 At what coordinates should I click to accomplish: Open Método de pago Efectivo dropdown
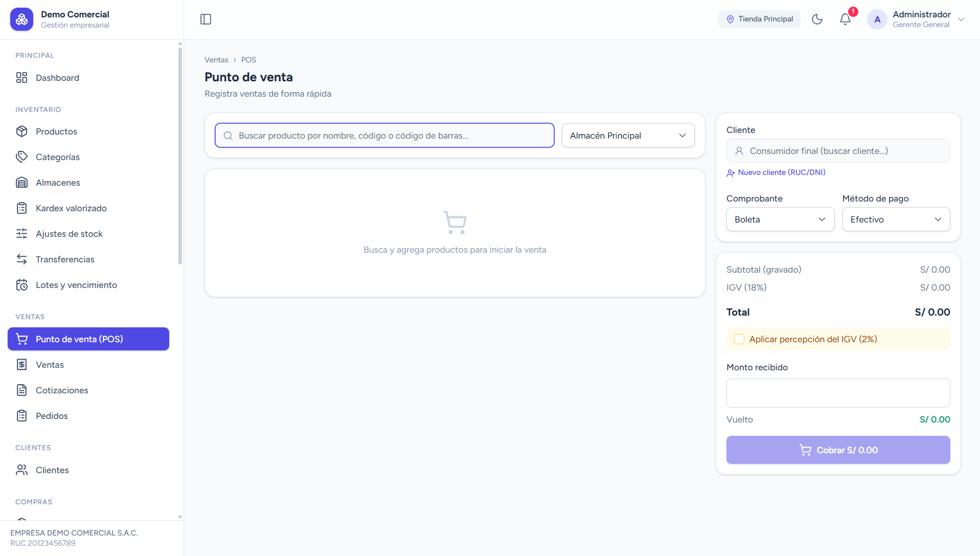tap(896, 219)
